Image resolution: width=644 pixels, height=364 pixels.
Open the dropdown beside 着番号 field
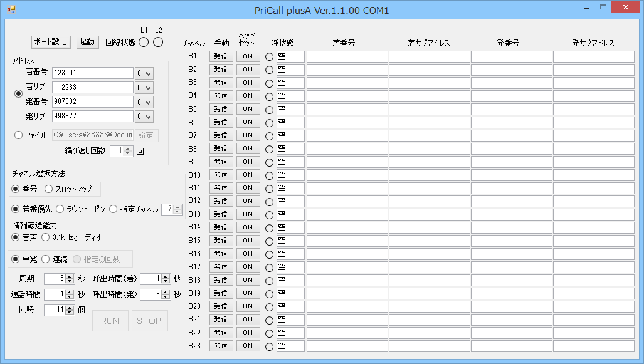pyautogui.click(x=144, y=73)
